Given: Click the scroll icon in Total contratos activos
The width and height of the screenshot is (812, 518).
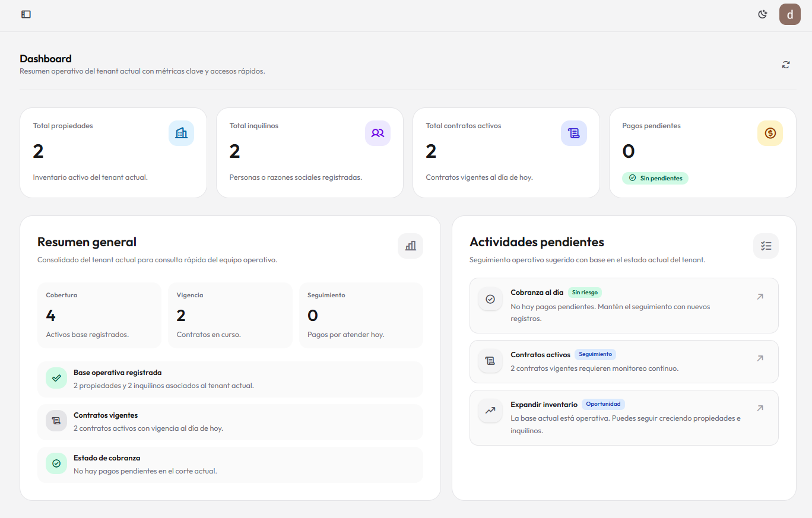Looking at the screenshot, I should (574, 133).
